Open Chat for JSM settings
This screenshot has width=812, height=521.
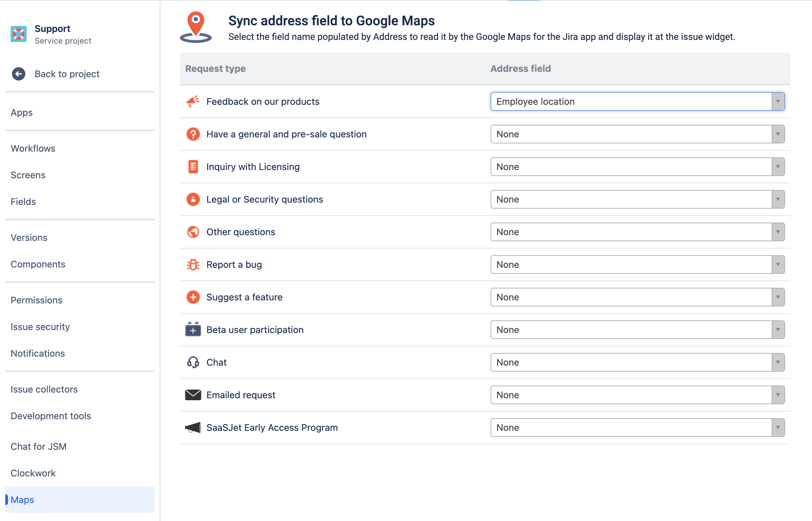(x=39, y=446)
